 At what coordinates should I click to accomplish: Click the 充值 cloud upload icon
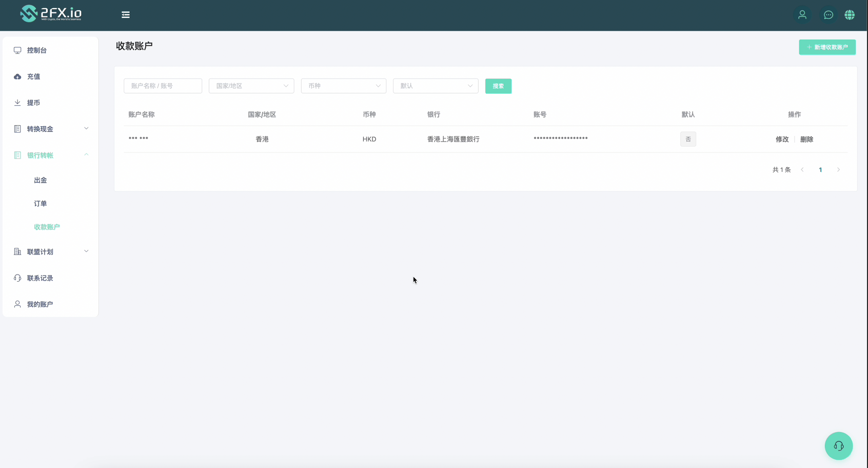[x=17, y=76]
